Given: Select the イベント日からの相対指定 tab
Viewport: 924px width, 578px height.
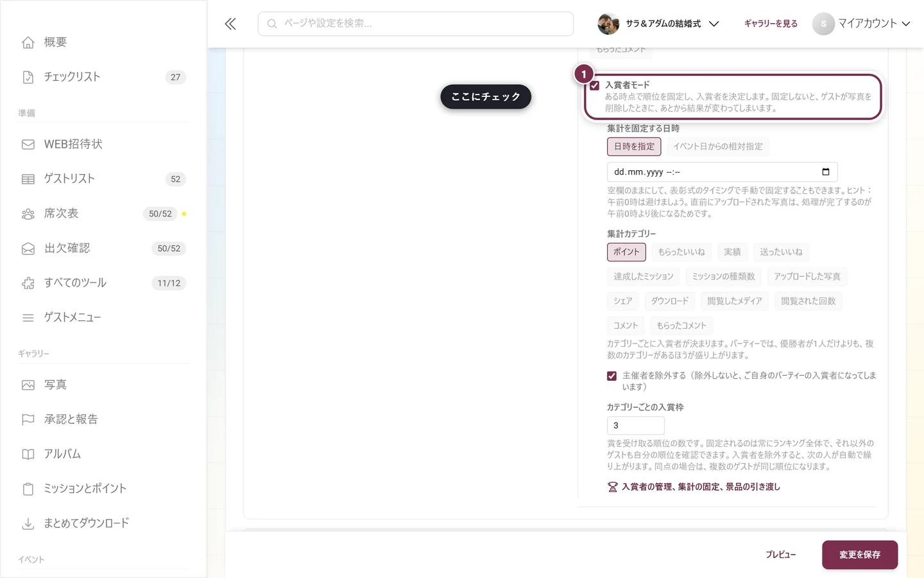Looking at the screenshot, I should tap(718, 146).
